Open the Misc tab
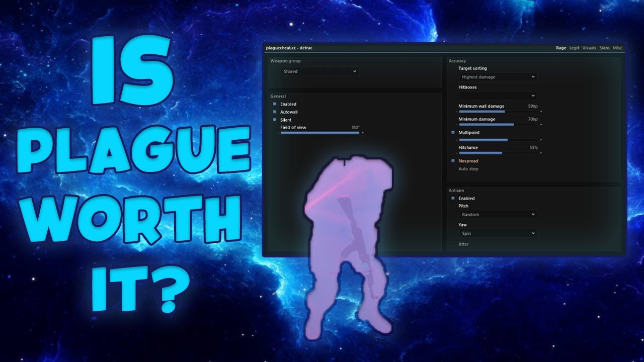 (617, 48)
